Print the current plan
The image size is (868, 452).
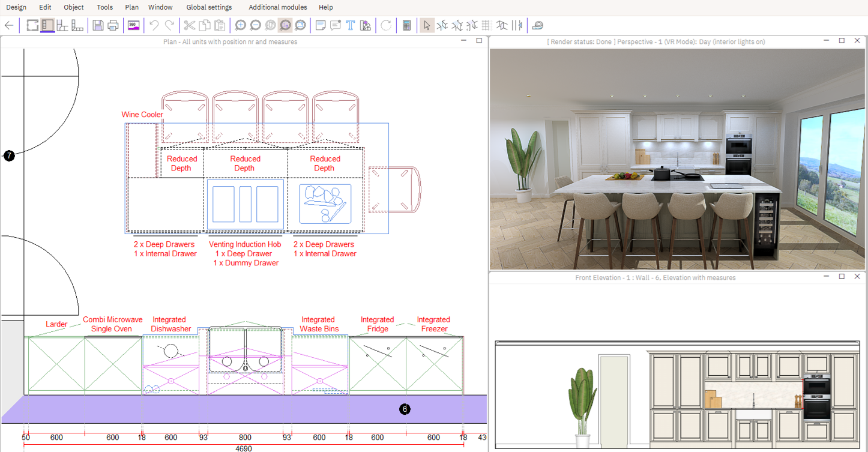(113, 25)
